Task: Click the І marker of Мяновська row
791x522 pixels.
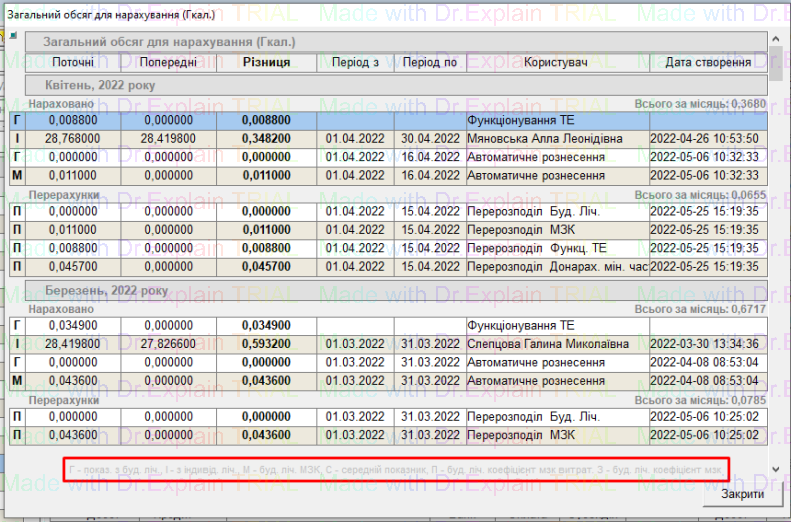Action: pos(17,138)
